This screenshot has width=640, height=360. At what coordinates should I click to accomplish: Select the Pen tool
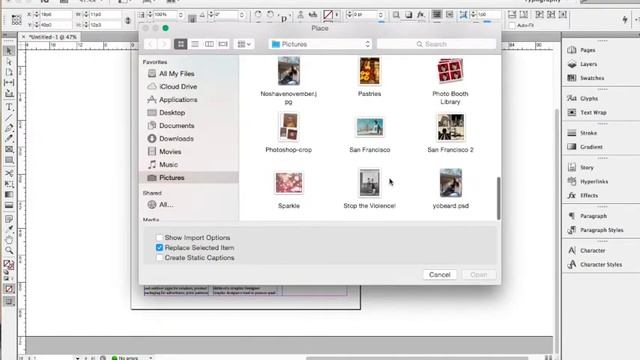pyautogui.click(x=9, y=128)
